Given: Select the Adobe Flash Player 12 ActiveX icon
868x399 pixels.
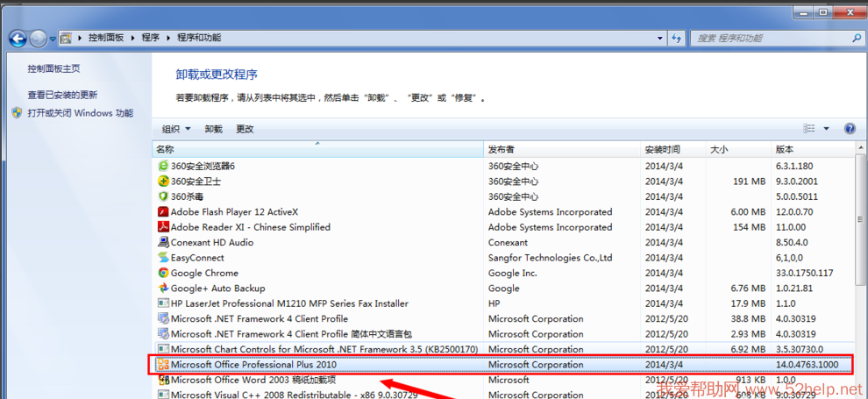Looking at the screenshot, I should (163, 212).
